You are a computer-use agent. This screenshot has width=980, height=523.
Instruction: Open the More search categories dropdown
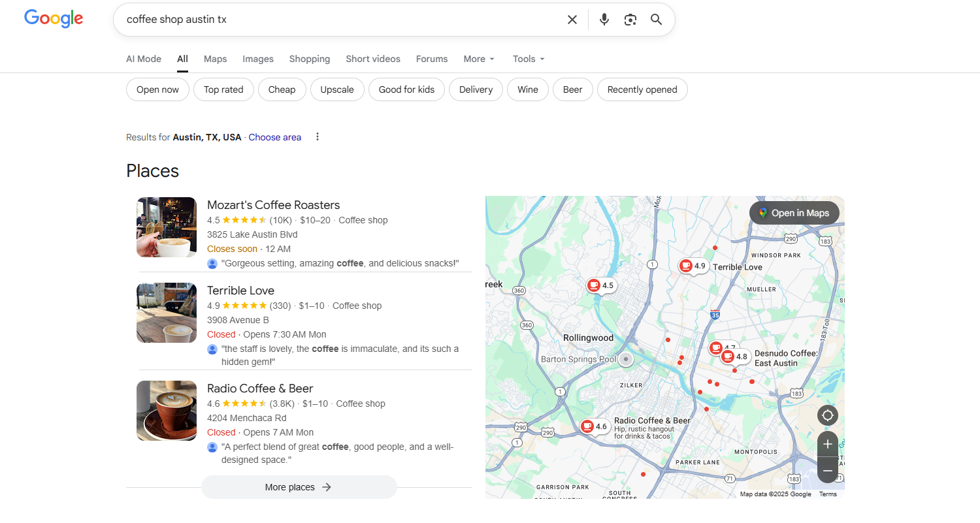[x=478, y=59]
